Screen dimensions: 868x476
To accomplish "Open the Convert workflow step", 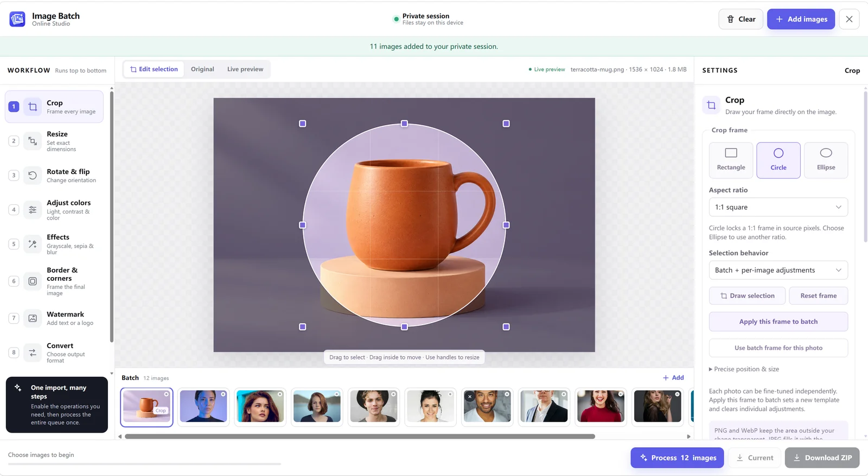I will (x=54, y=352).
